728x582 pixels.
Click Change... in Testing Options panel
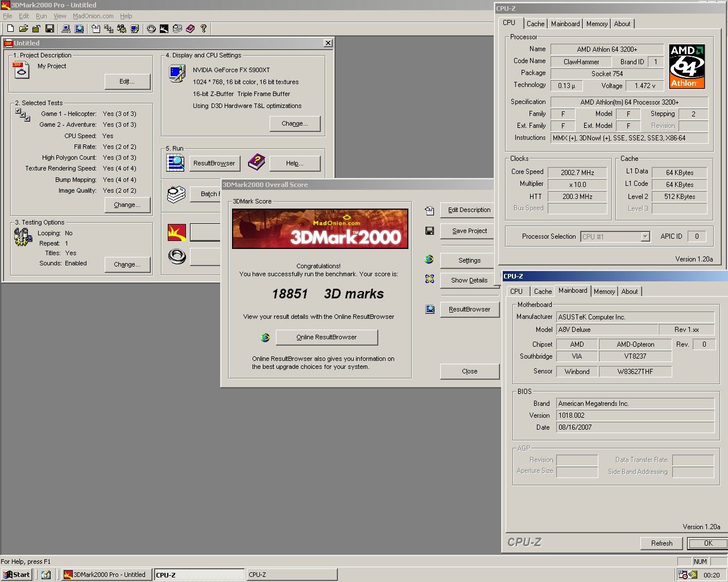coord(127,264)
